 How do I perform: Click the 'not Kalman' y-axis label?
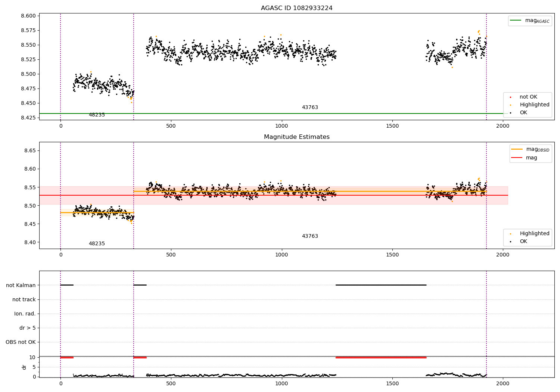pyautogui.click(x=21, y=286)
